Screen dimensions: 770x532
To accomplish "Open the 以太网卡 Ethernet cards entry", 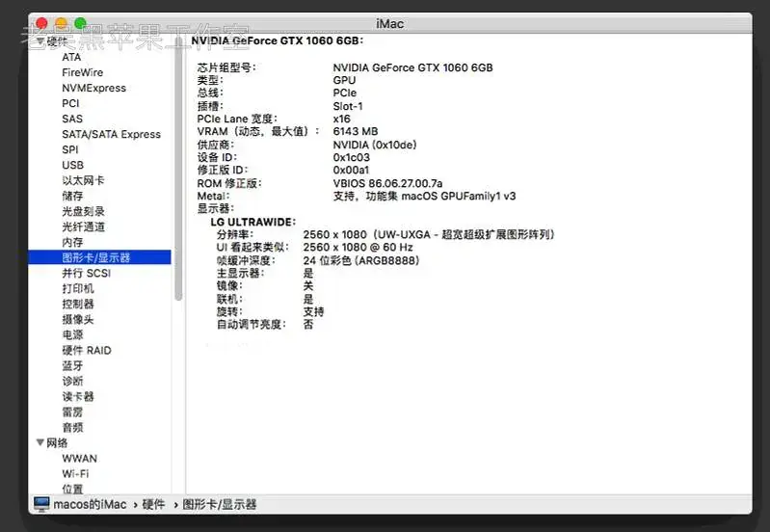I will [x=83, y=180].
